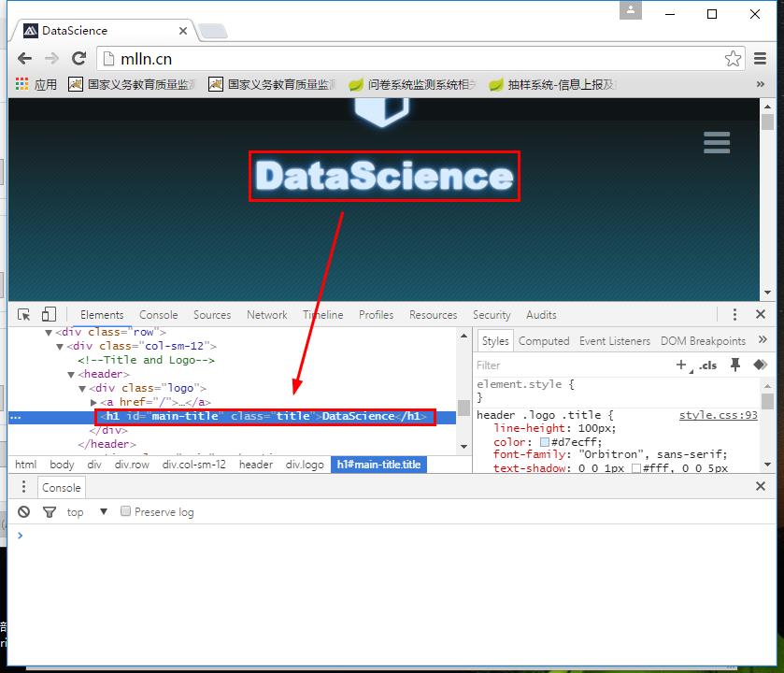Open the webpage hamburger navigation menu
This screenshot has height=673, width=784.
click(x=717, y=142)
